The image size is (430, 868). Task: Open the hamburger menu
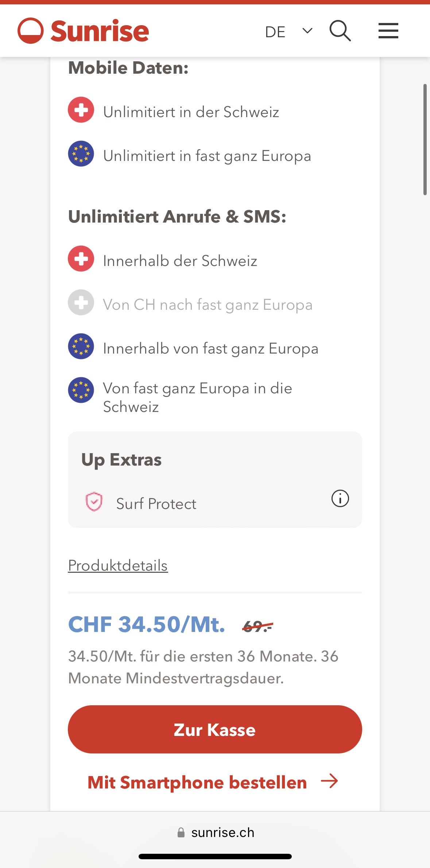388,31
